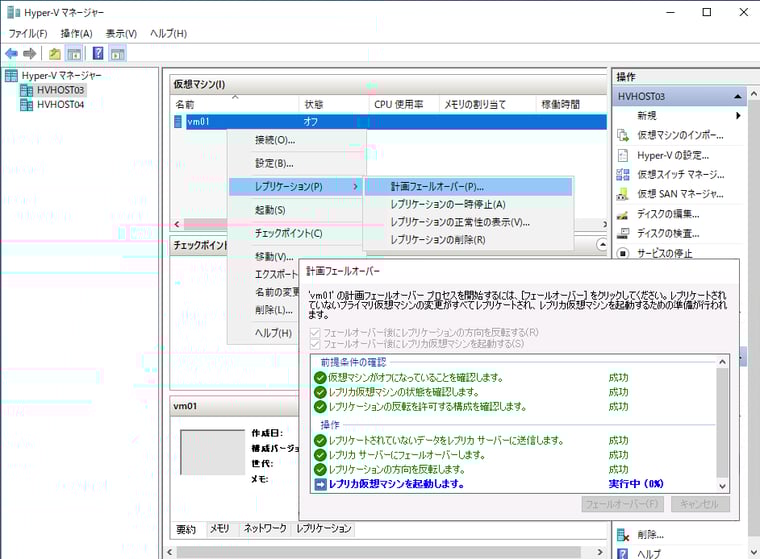Toggle フェールオーバー後にレプリケーションの方向を反転する checkbox
760x559 pixels.
(315, 333)
